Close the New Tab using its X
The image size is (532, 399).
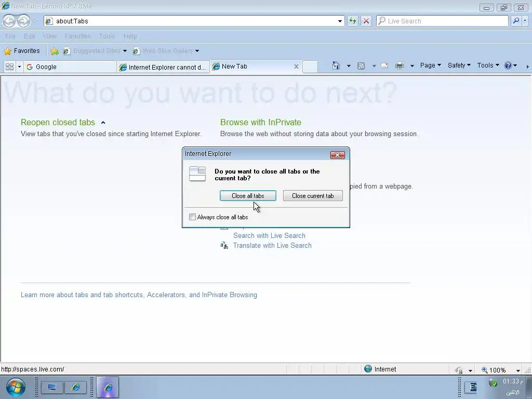[296, 66]
